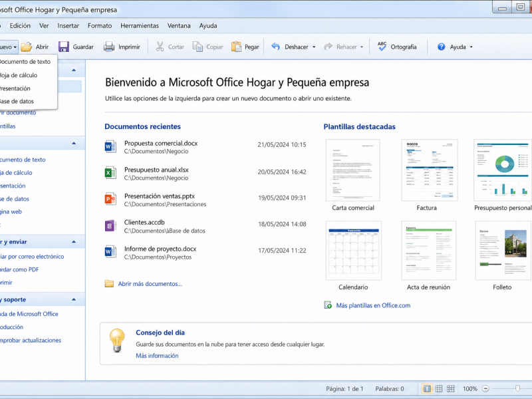
Task: Select the Acta de reunión template thumbnail
Action: tap(428, 251)
